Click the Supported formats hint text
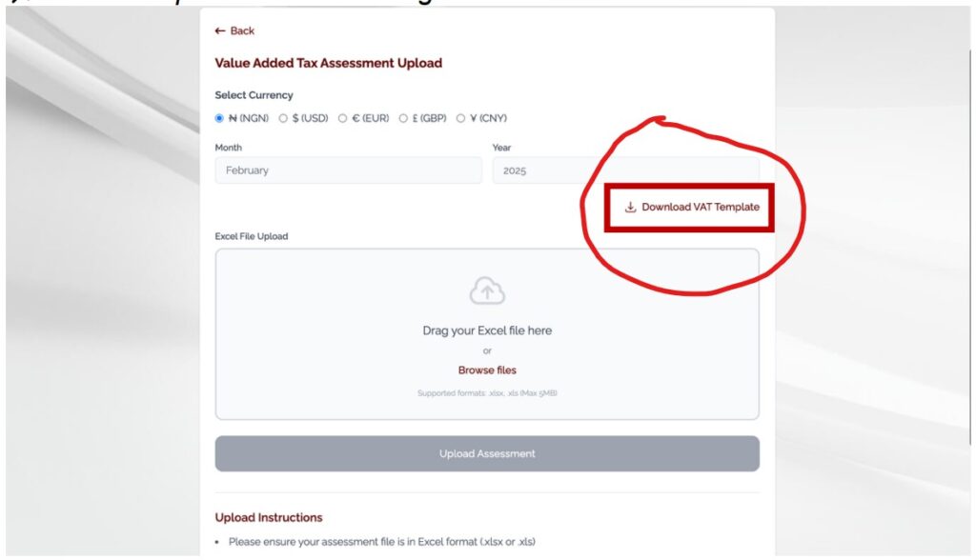Image resolution: width=976 pixels, height=560 pixels. [x=487, y=393]
